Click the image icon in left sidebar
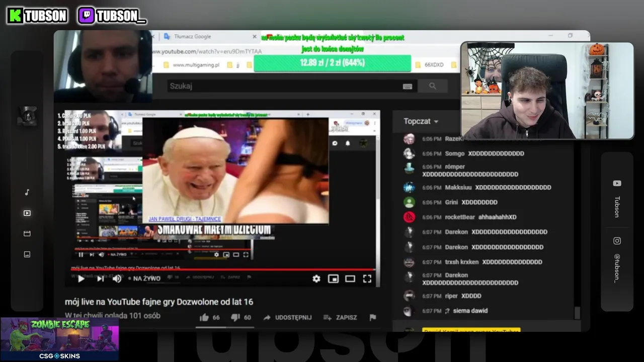This screenshot has width=644, height=362. [27, 254]
